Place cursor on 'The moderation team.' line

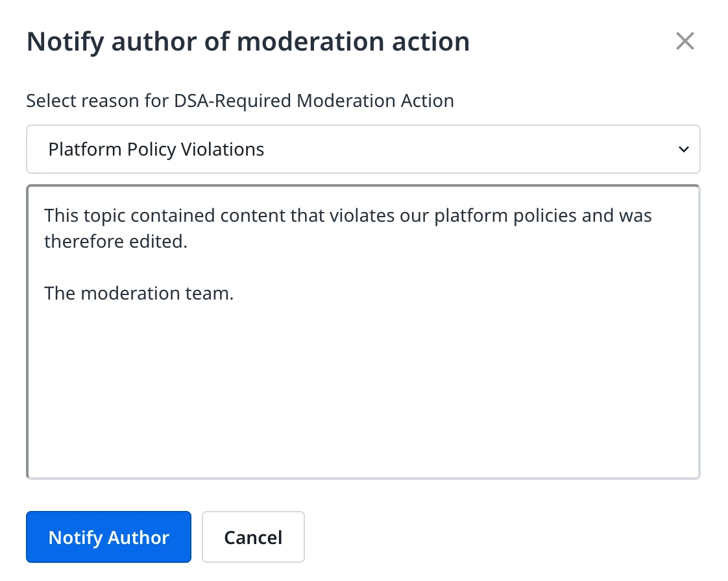point(139,293)
